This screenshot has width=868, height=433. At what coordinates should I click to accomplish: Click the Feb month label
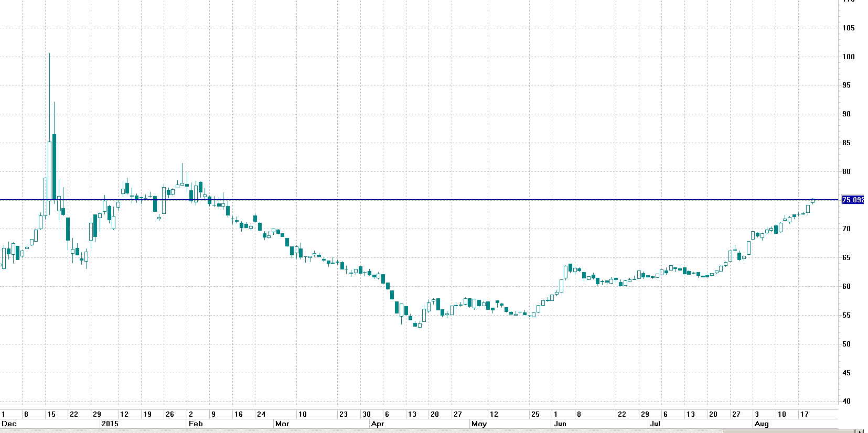[196, 424]
